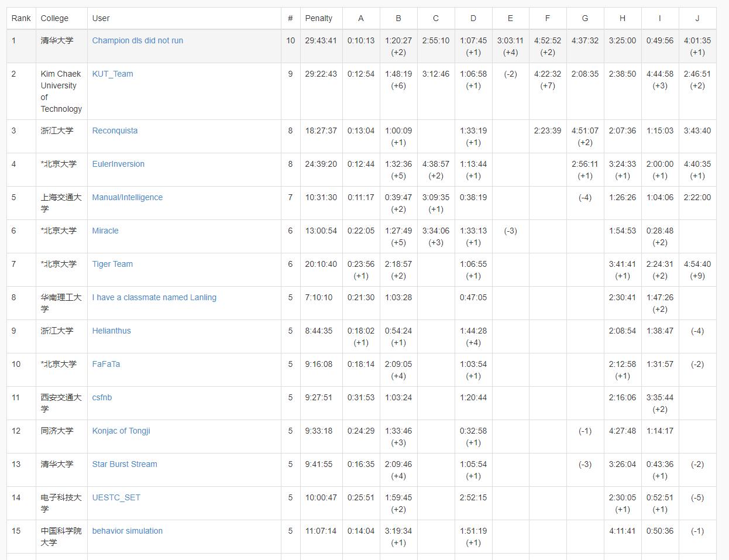Open the Miracle team link
Image resolution: width=729 pixels, height=560 pixels.
105,231
